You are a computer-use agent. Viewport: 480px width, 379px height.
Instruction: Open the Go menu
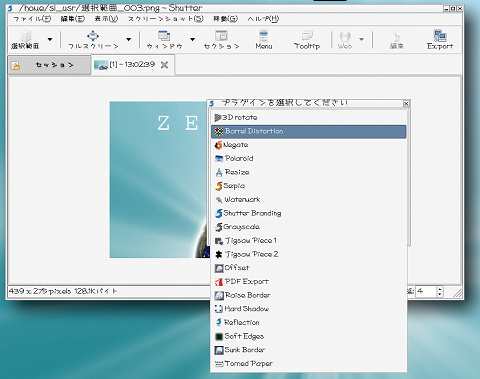point(226,19)
